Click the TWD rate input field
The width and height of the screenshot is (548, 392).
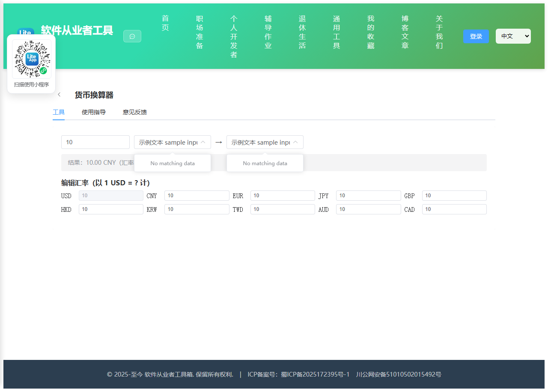283,209
